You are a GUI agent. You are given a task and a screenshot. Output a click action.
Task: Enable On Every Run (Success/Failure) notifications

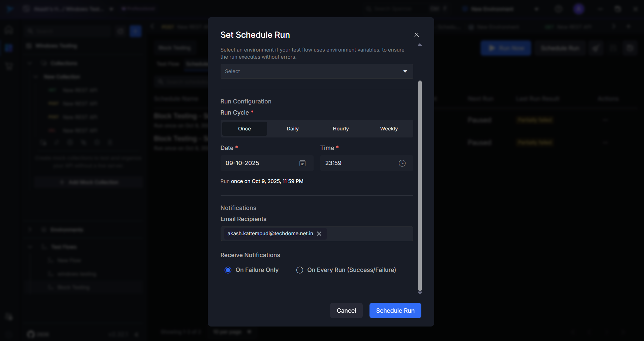[x=299, y=270]
